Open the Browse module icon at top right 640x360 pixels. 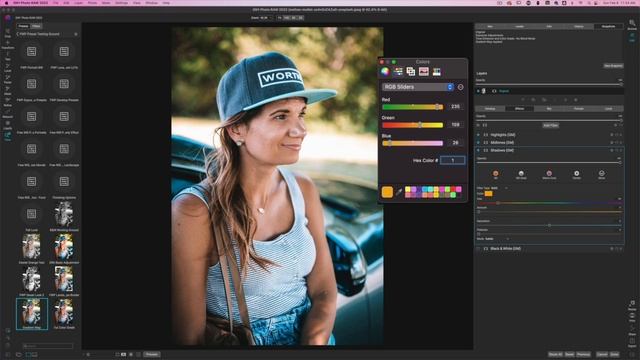[632, 24]
